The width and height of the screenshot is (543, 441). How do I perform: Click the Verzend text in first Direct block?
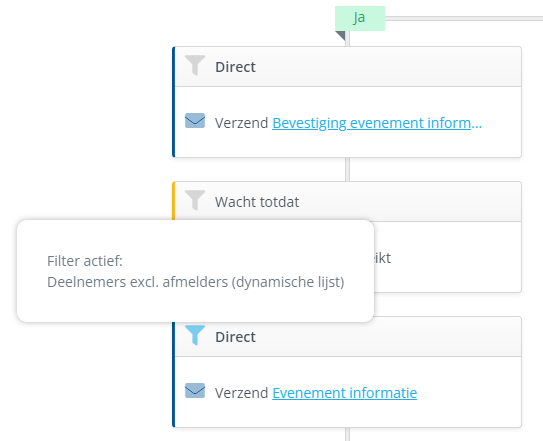tap(241, 123)
